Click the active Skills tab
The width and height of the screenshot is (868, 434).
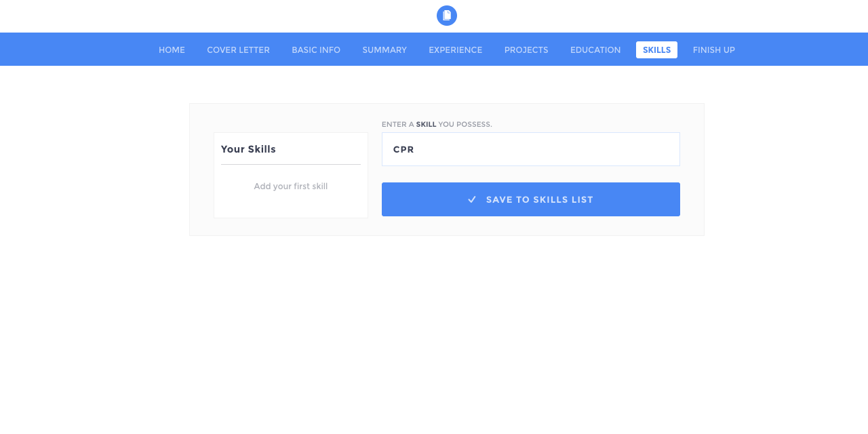coord(656,50)
